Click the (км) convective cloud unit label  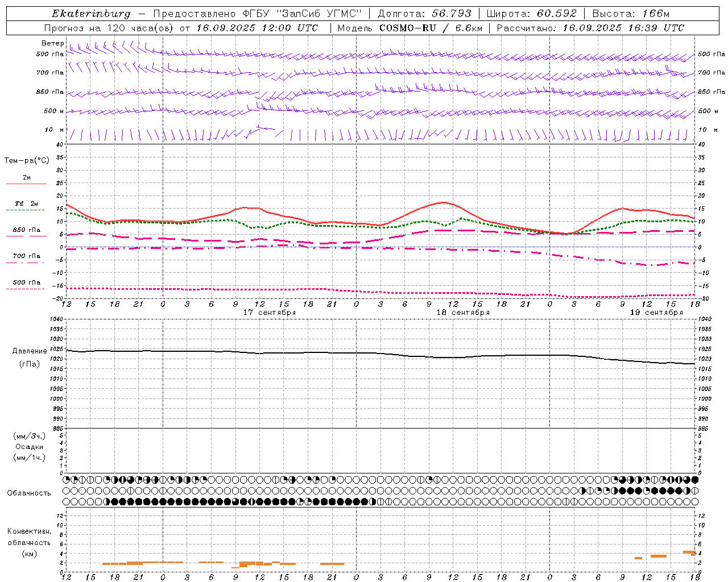(x=30, y=554)
